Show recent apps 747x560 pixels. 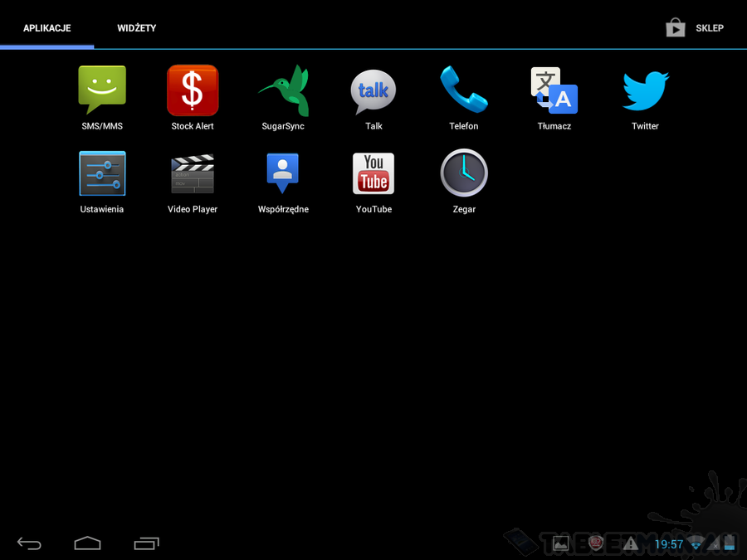[146, 543]
